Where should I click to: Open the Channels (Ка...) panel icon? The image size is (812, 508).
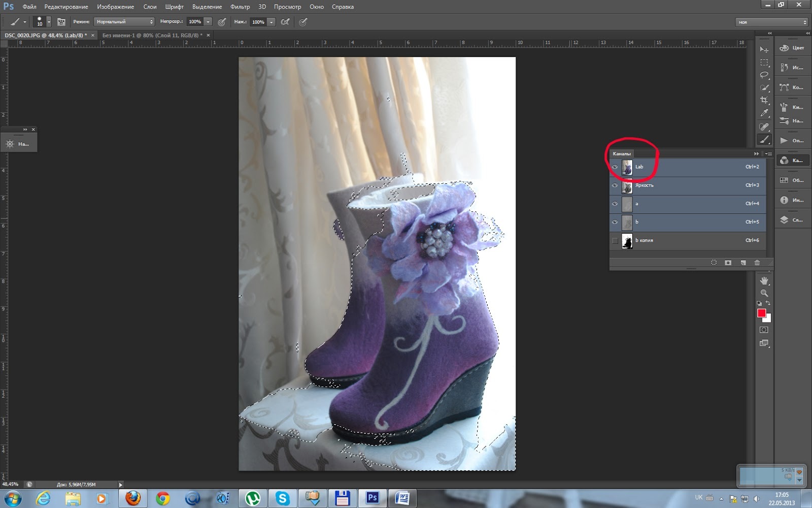point(792,160)
